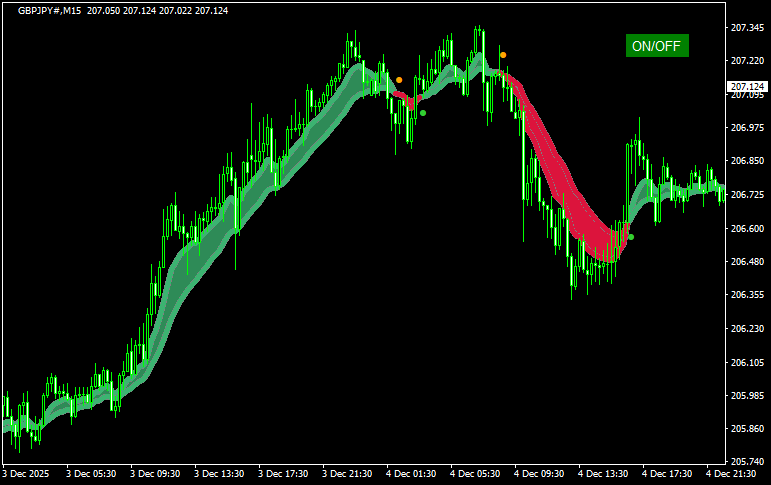Select the green signal dot below the small red ribbon
Screen dimensions: 771x485
pyautogui.click(x=423, y=113)
